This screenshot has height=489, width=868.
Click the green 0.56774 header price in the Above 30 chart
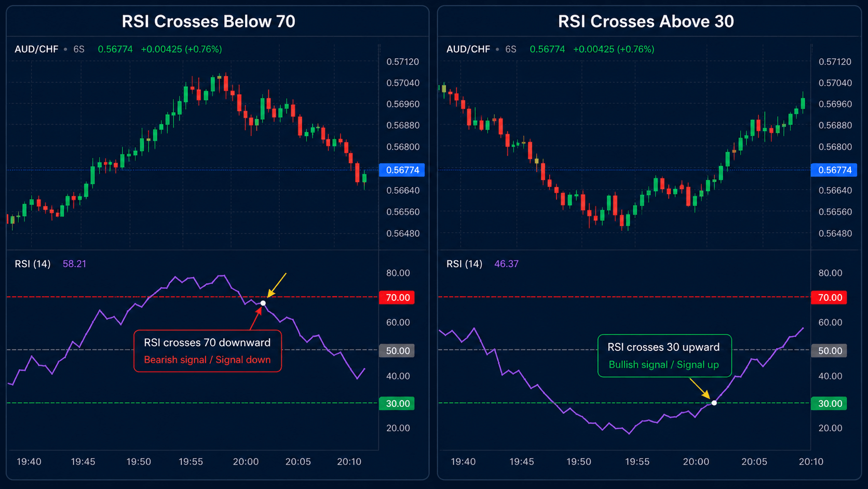coord(547,49)
